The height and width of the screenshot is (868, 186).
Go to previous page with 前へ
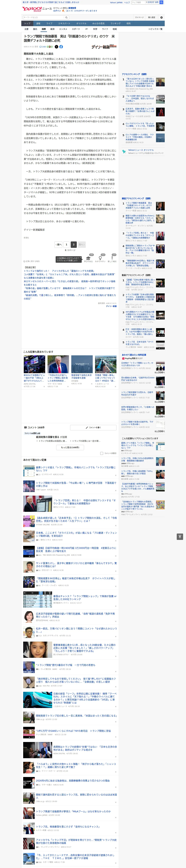(59, 245)
